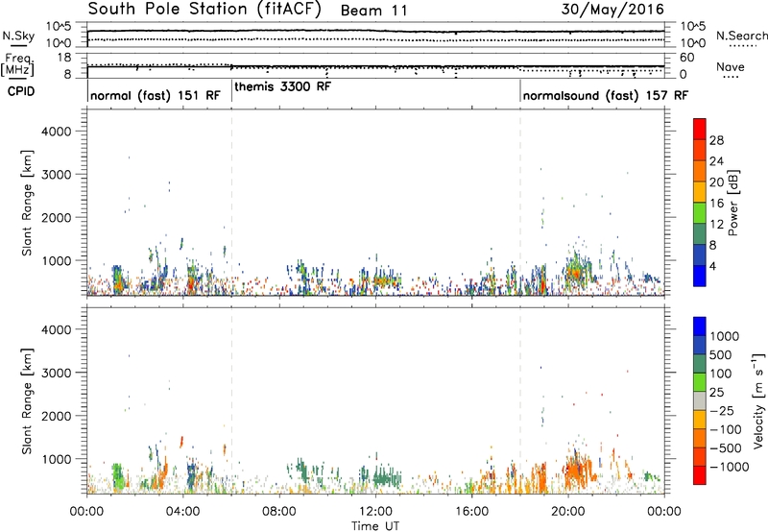Select the "Freq. [MHz]" axis label
The image size is (768, 532).
click(18, 65)
